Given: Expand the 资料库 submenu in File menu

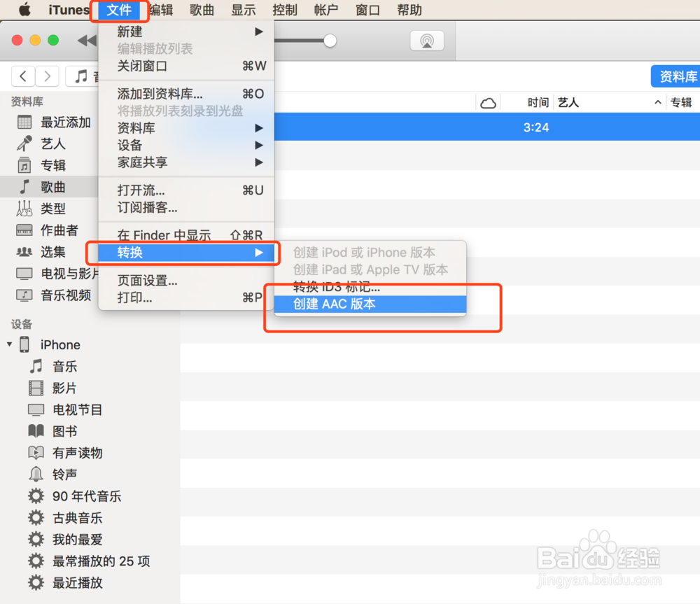Looking at the screenshot, I should pyautogui.click(x=186, y=128).
